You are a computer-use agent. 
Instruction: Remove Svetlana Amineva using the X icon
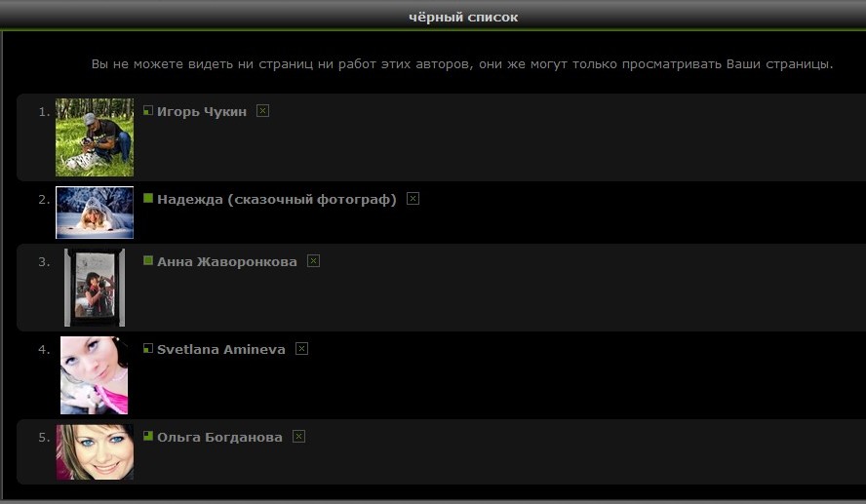301,349
